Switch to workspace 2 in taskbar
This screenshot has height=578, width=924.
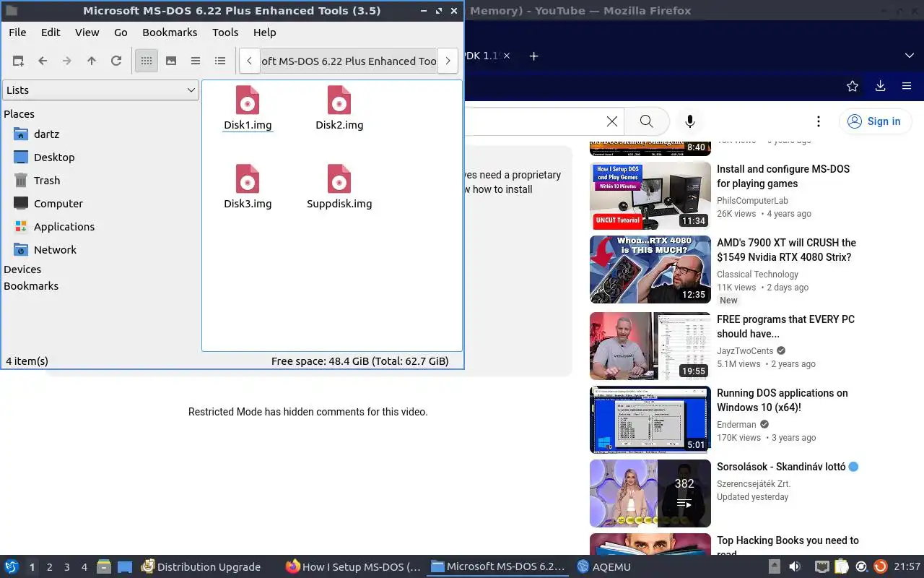click(49, 567)
